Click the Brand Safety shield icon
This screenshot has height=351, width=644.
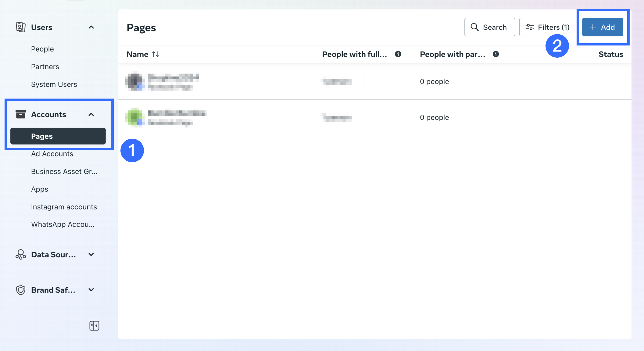point(20,290)
